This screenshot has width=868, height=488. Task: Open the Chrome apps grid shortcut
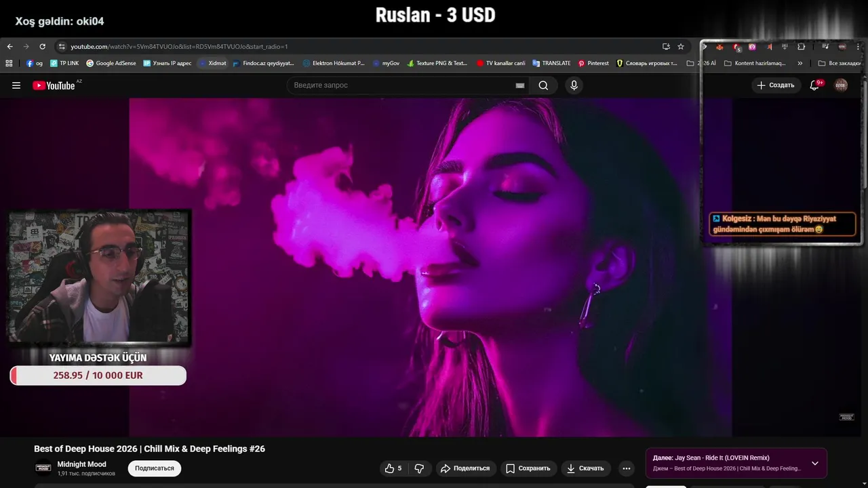pyautogui.click(x=9, y=63)
